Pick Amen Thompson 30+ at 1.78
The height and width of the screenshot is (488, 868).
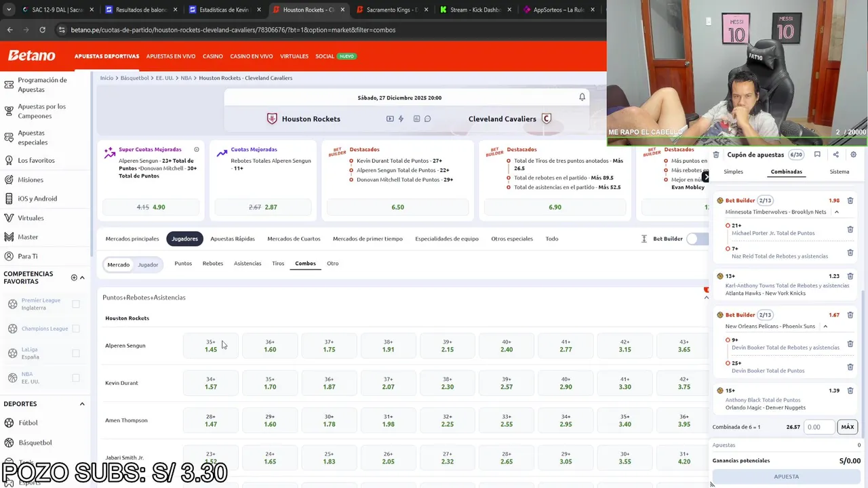[329, 420]
